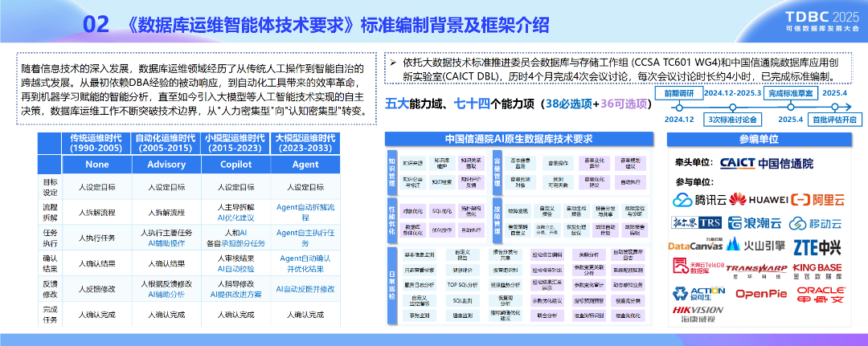Click the 容量管理 vertical label
Screen dimensions: 868x346
click(x=496, y=171)
